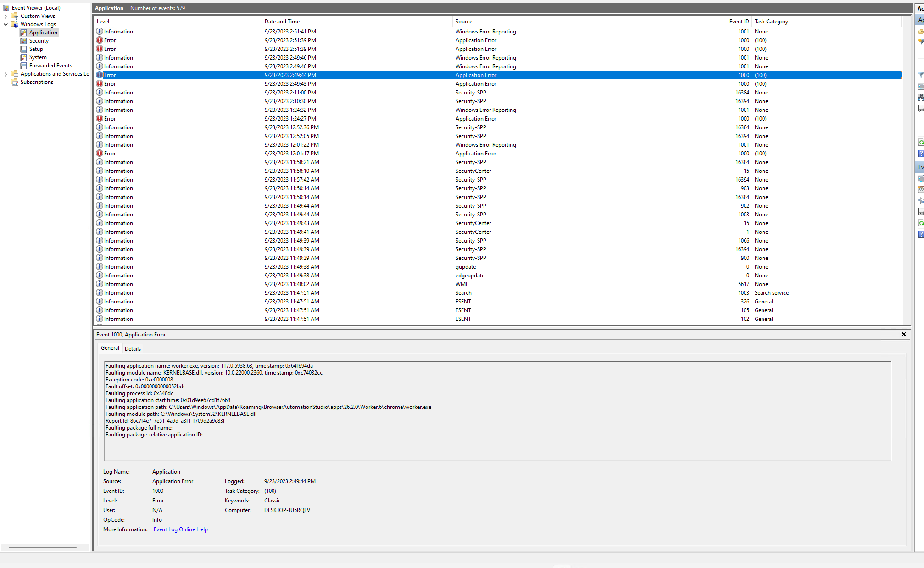Click the System log icon in tree
The width and height of the screenshot is (924, 568).
23,57
